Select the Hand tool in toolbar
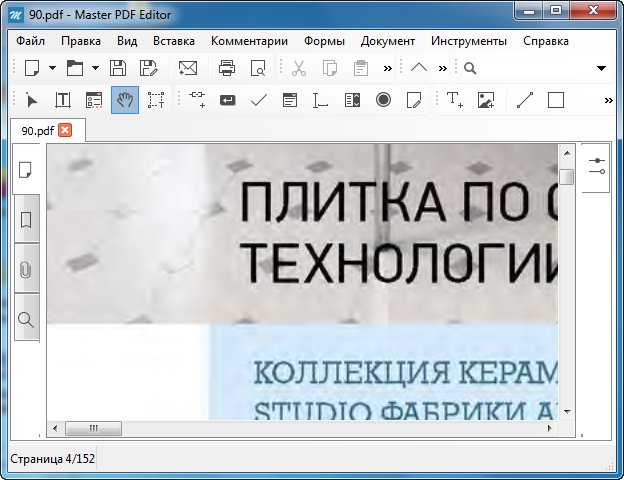 (x=125, y=100)
